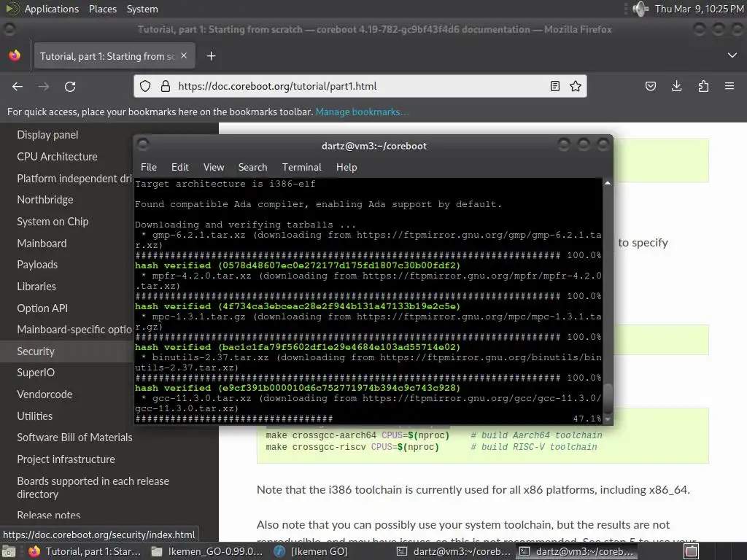Image resolution: width=747 pixels, height=560 pixels.
Task: Open Project infrastructure sidebar link
Action: point(66,459)
